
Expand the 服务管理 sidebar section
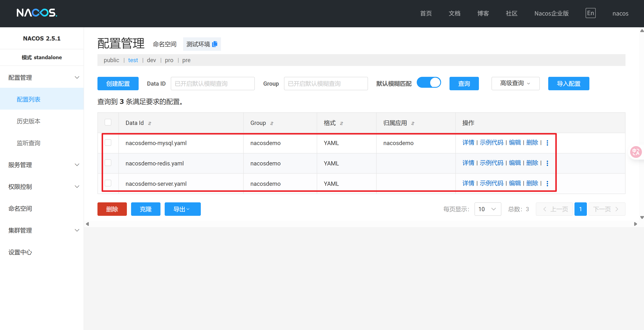pyautogui.click(x=42, y=165)
